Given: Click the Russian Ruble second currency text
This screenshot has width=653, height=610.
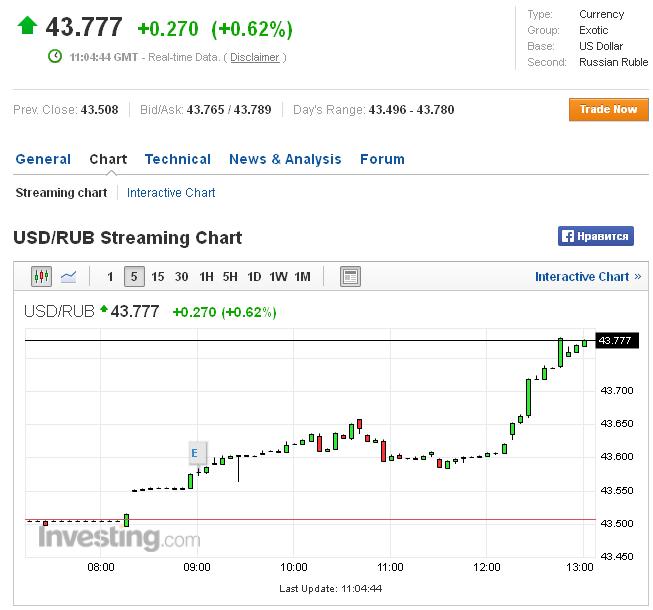Looking at the screenshot, I should tap(613, 62).
